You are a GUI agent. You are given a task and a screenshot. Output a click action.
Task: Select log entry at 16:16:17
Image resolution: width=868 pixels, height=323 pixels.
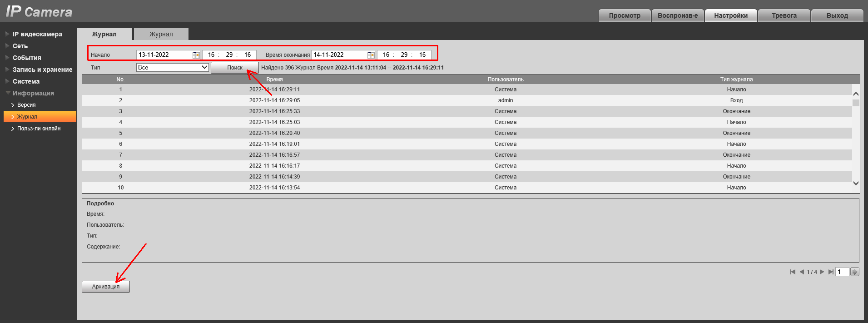point(467,166)
